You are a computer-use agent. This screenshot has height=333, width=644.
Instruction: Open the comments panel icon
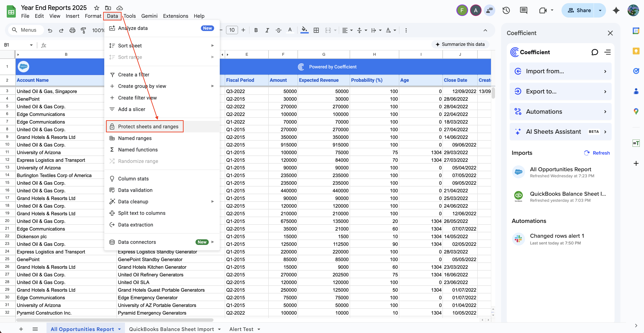(x=523, y=10)
